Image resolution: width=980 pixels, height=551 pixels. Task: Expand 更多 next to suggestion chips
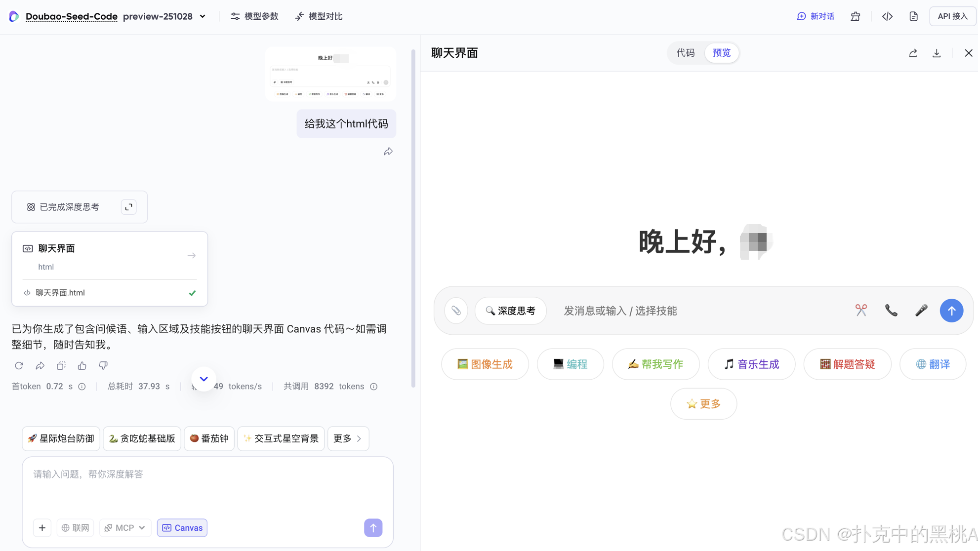coord(348,438)
